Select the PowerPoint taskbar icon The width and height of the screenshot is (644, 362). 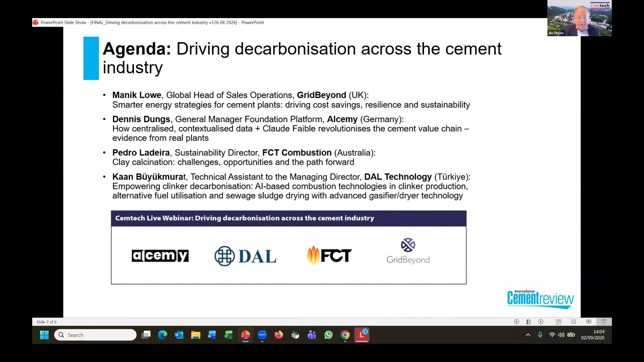pos(246,335)
